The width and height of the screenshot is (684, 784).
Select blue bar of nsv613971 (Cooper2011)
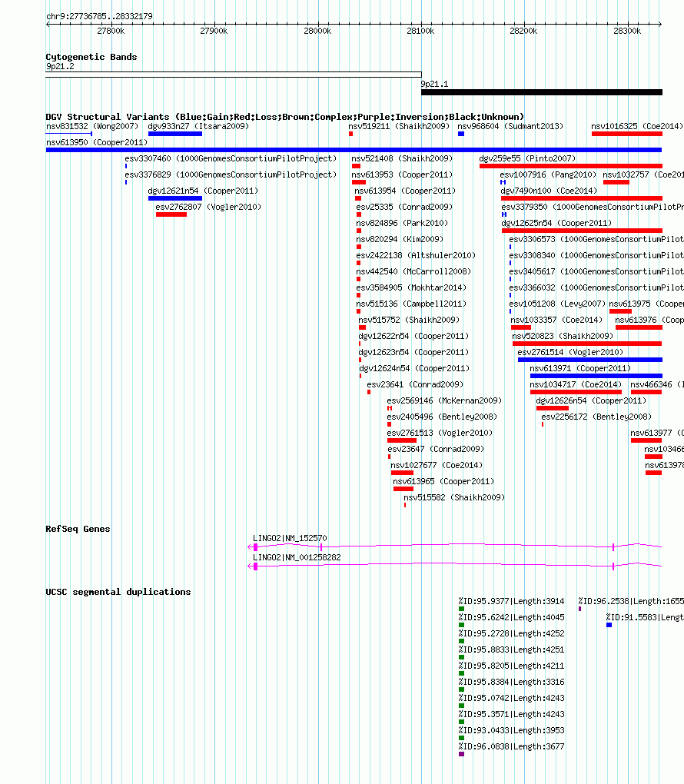pos(596,376)
